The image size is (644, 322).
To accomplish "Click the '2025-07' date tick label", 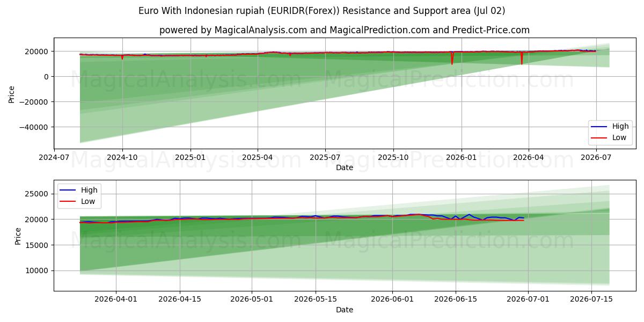I will point(325,157).
